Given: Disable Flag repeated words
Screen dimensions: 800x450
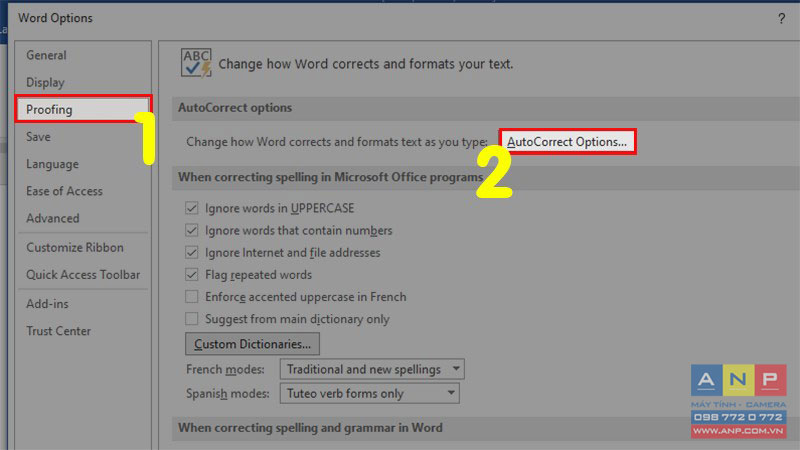Looking at the screenshot, I should 192,274.
